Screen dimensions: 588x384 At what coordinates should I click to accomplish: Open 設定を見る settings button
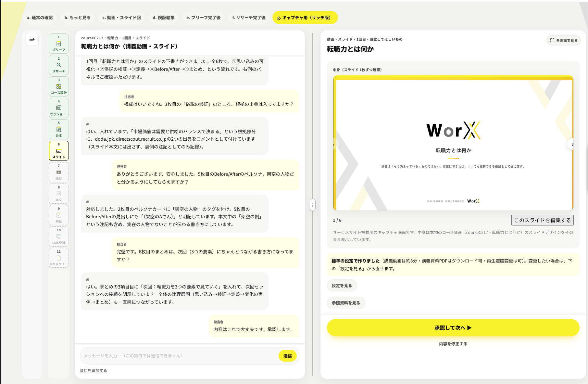342,286
